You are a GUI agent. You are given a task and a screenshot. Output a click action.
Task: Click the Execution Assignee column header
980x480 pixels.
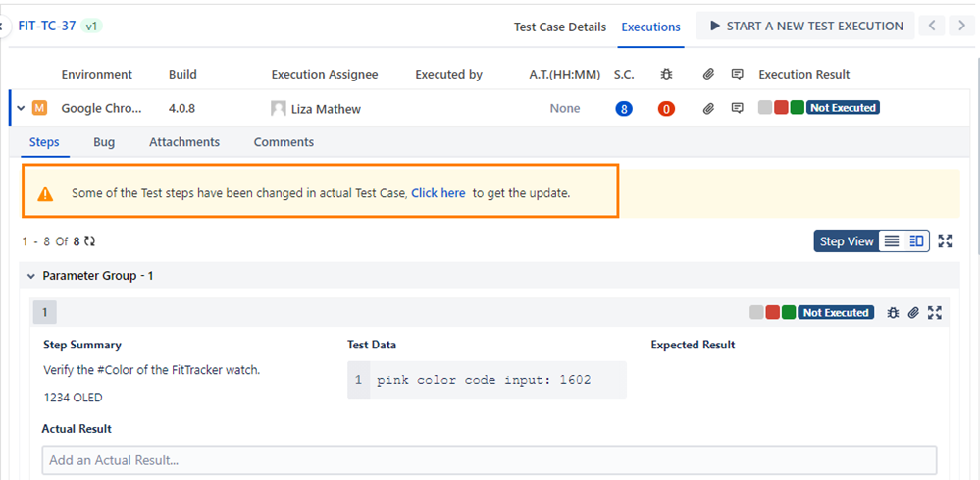325,75
